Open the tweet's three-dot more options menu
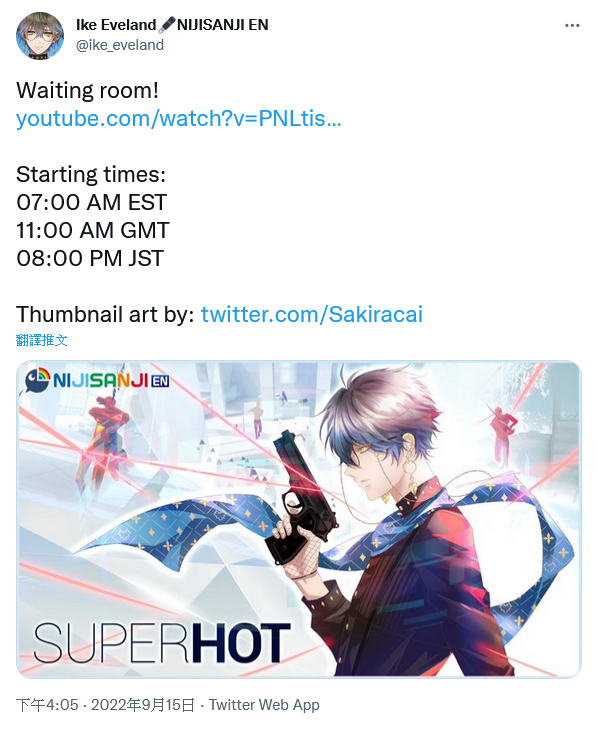The height and width of the screenshot is (730, 598). 572,26
